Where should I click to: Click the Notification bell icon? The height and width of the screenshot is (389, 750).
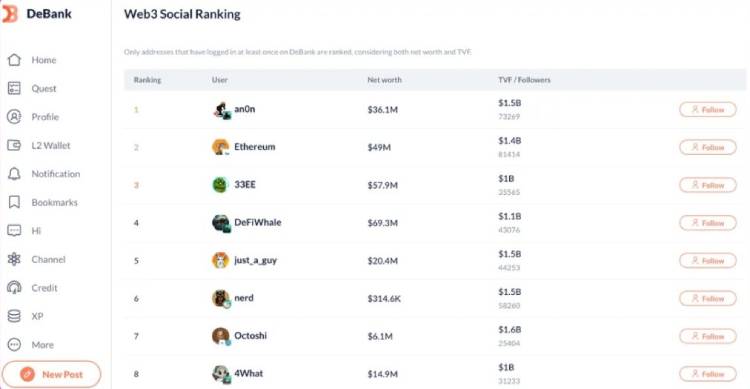(14, 174)
